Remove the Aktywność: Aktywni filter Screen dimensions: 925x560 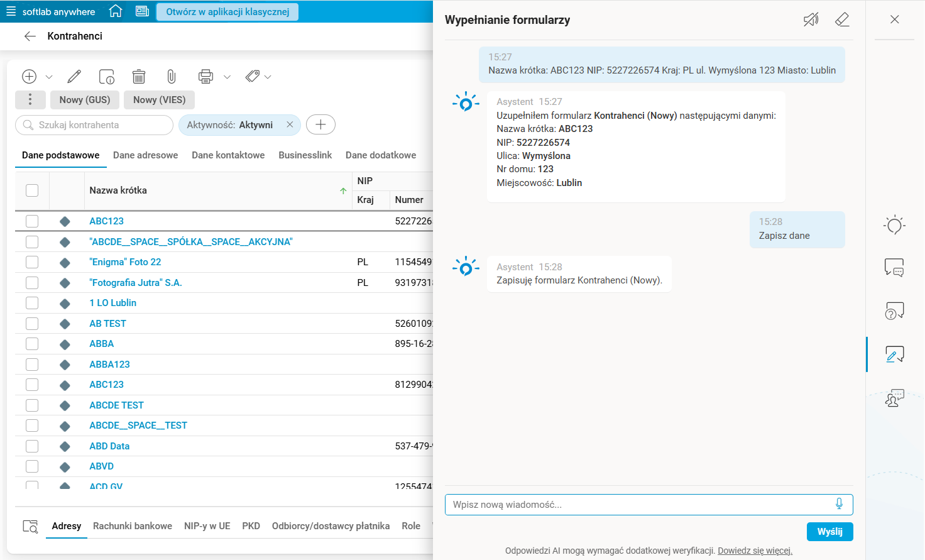tap(290, 124)
